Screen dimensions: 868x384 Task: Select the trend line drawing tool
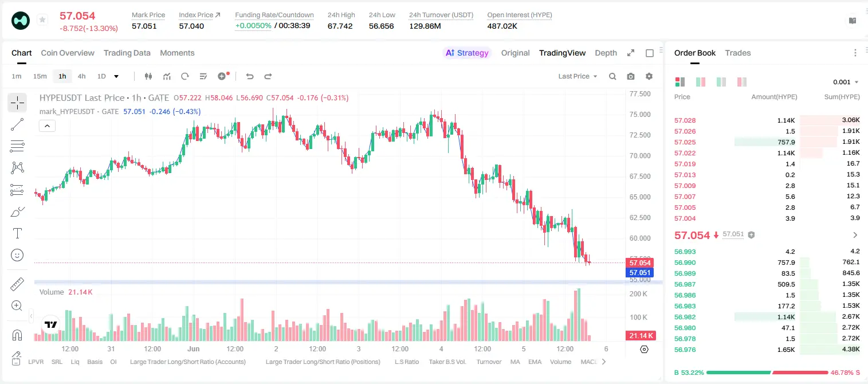pos(17,124)
